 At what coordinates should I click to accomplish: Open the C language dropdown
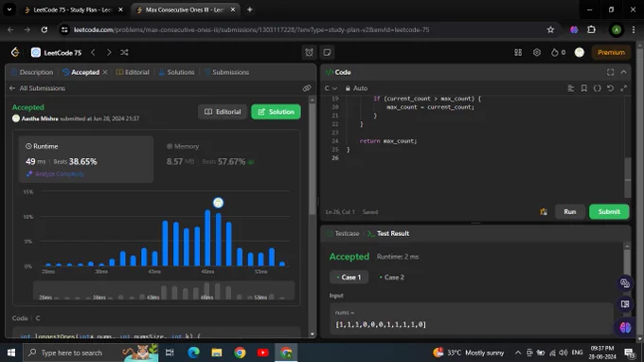tap(331, 88)
